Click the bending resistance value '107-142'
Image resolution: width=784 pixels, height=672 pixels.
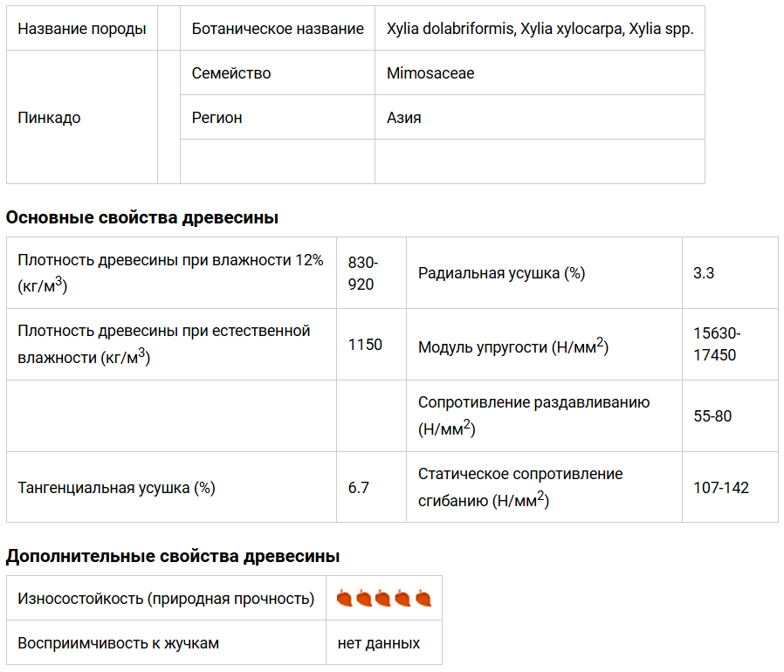pyautogui.click(x=721, y=488)
